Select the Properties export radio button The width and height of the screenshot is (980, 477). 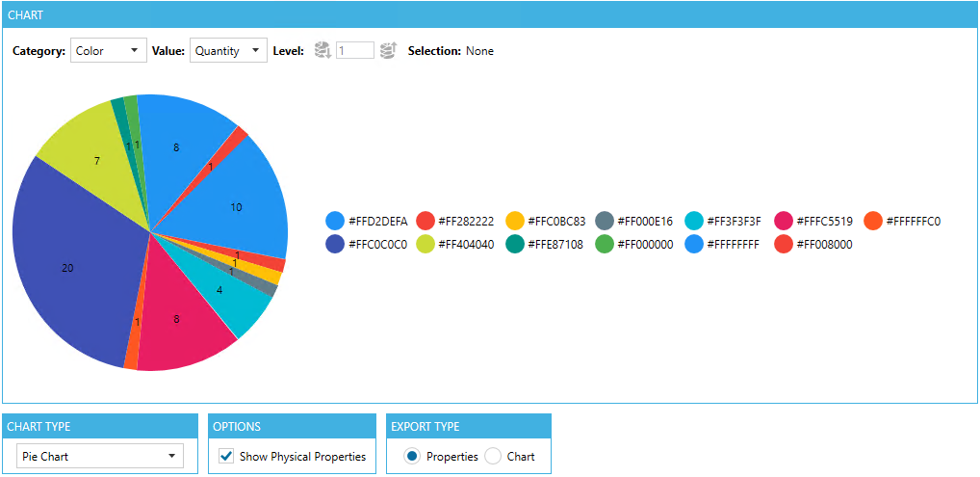point(412,456)
